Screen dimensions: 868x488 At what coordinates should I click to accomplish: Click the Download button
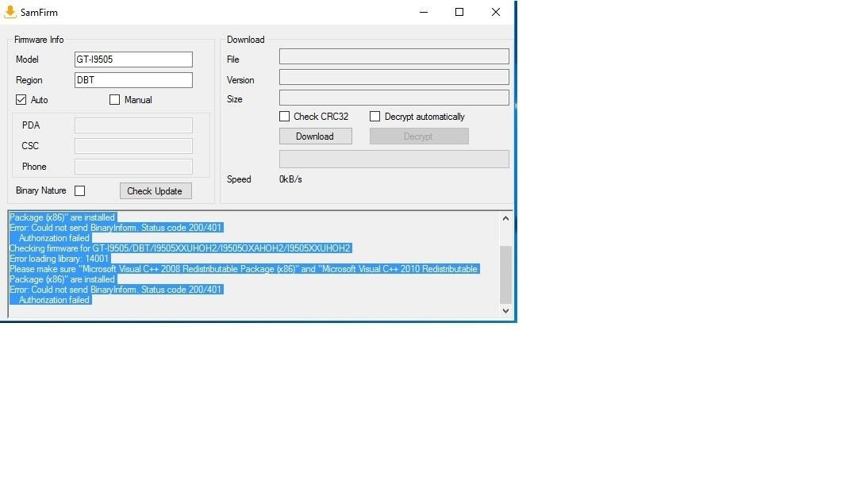click(316, 136)
